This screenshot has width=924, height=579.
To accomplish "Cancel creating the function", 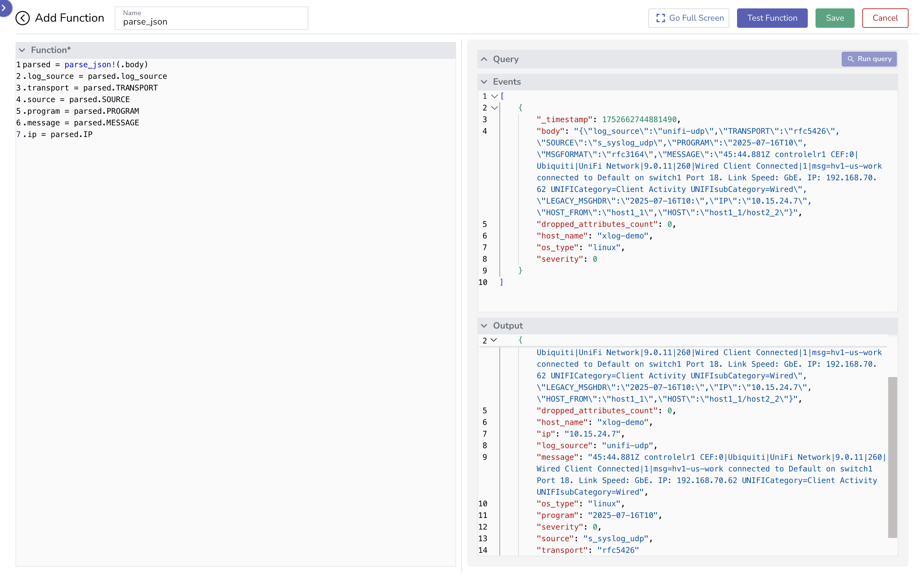I will 885,18.
